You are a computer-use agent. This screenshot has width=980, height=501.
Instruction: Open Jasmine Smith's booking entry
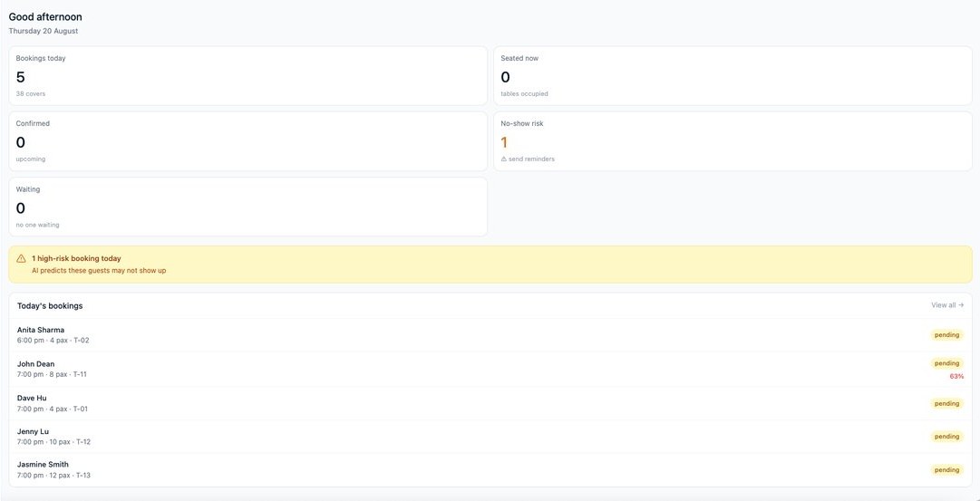490,470
